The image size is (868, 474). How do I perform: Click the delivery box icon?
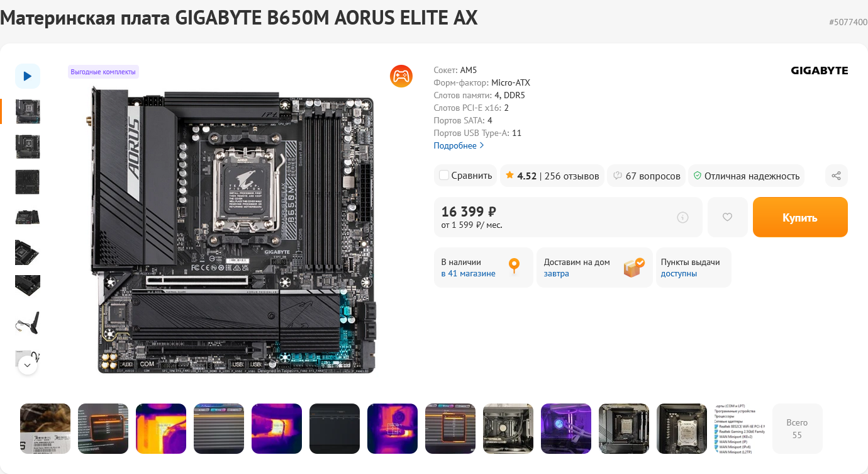[634, 267]
